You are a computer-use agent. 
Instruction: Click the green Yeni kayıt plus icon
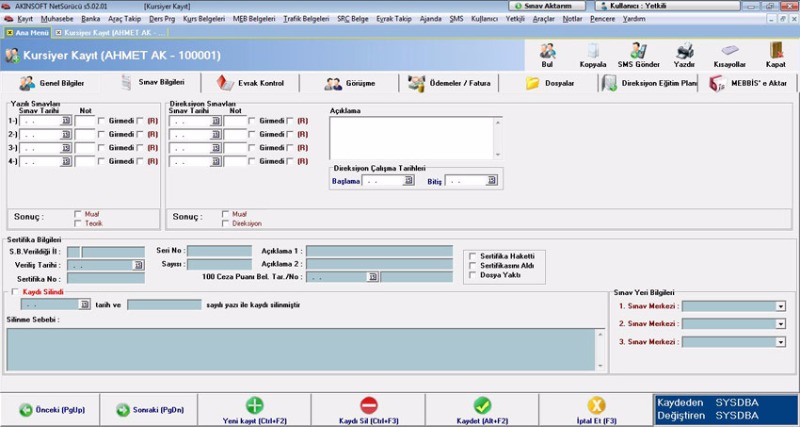[x=254, y=405]
